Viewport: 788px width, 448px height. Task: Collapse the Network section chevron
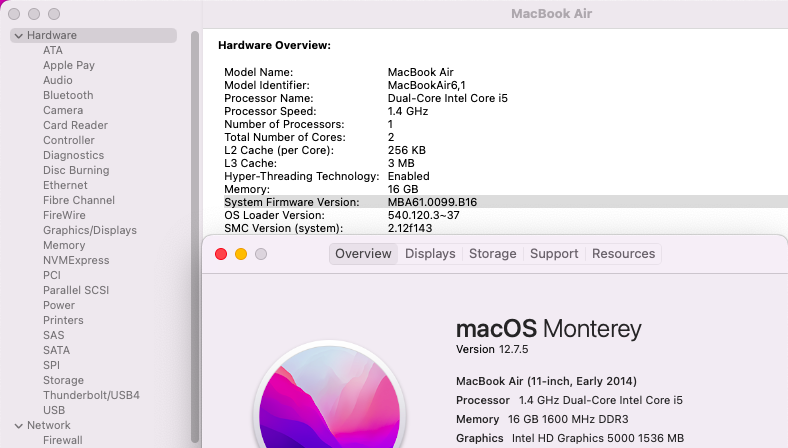click(19, 426)
